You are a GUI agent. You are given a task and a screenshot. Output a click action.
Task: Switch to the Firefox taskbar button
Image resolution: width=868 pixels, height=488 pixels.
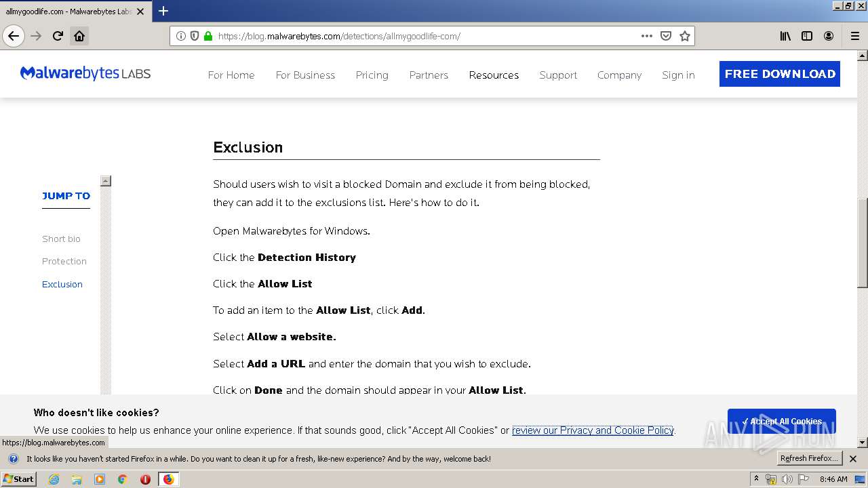(x=168, y=479)
